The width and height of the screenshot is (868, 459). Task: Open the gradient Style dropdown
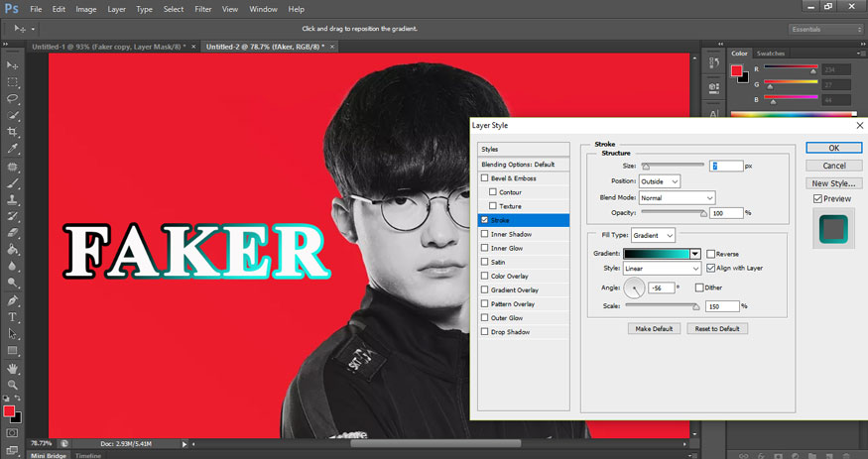(662, 269)
